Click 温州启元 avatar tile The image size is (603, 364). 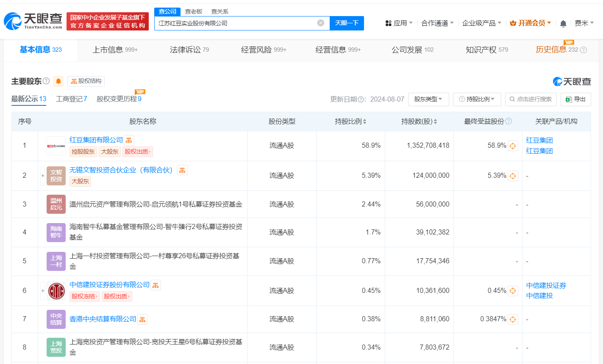[56, 204]
